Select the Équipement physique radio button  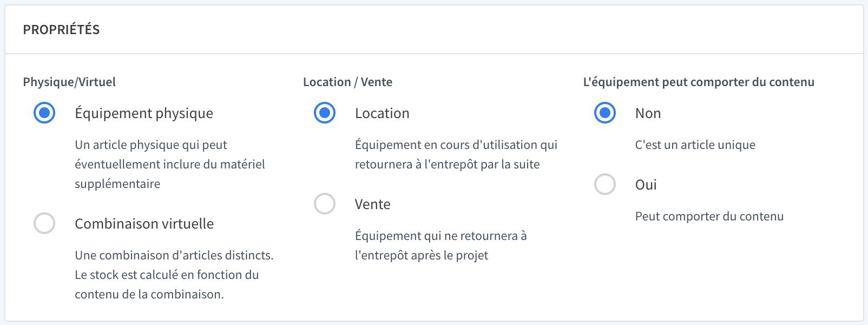point(44,113)
